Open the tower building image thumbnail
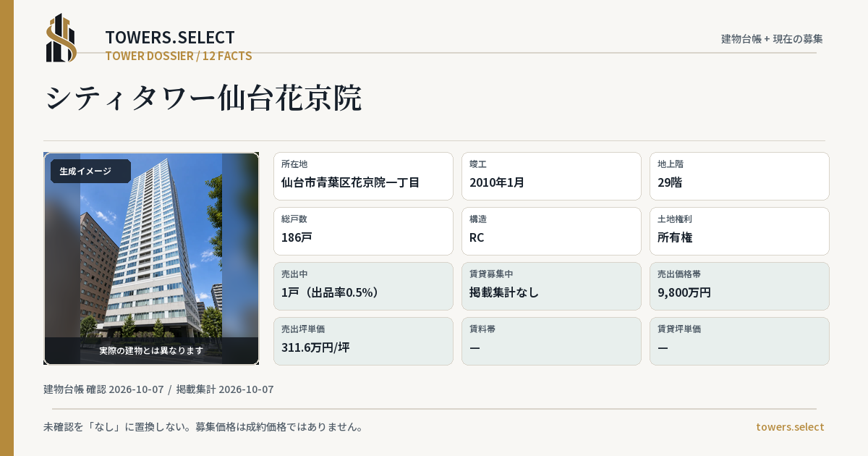 tap(151, 258)
